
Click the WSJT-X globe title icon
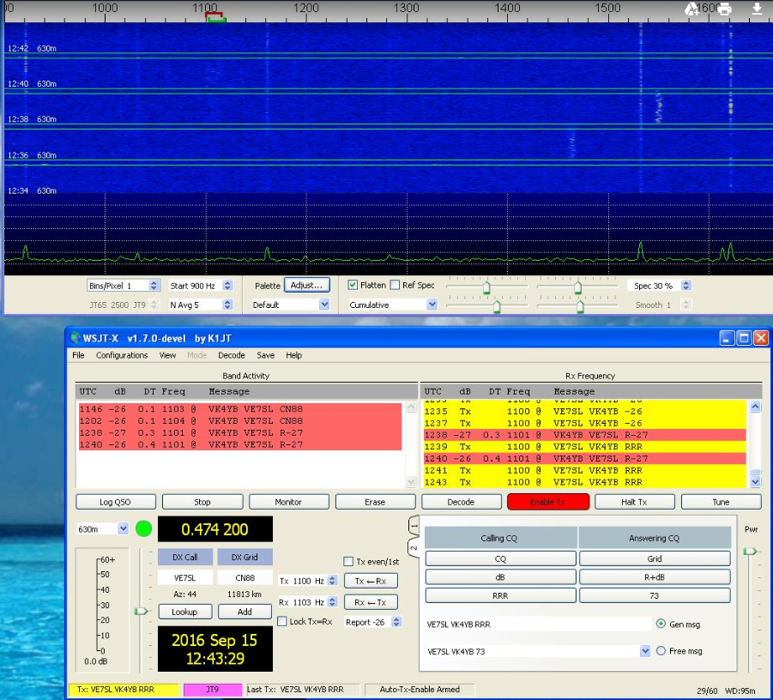coord(76,338)
